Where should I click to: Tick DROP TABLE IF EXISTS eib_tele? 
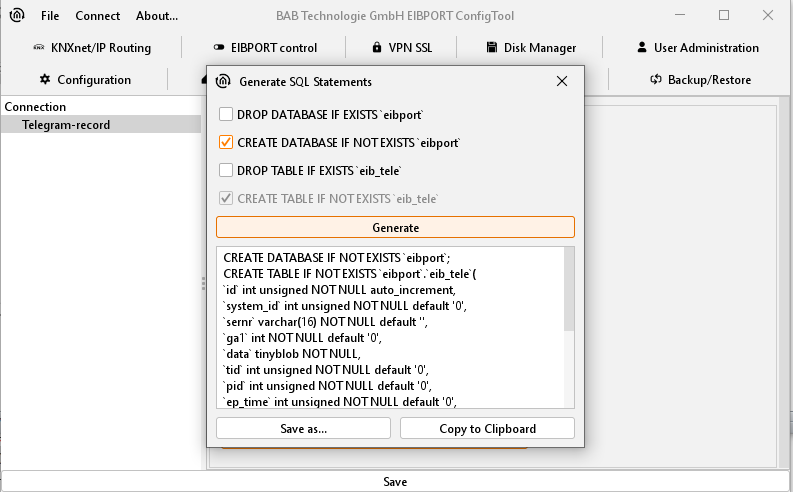click(x=226, y=171)
